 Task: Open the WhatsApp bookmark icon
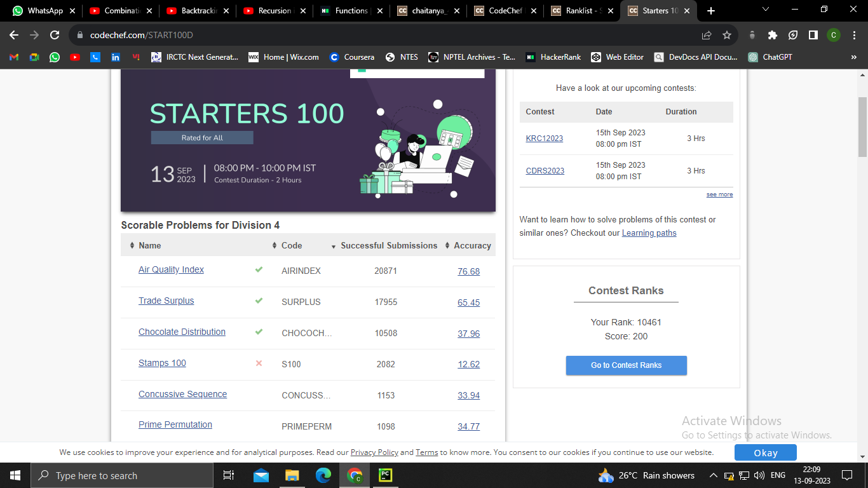click(x=55, y=57)
